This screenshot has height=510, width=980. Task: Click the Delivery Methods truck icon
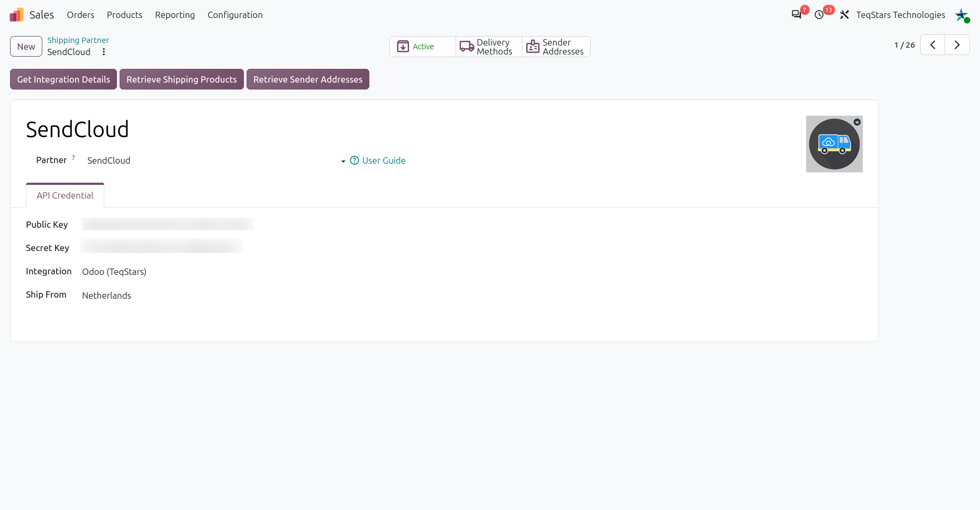[467, 47]
